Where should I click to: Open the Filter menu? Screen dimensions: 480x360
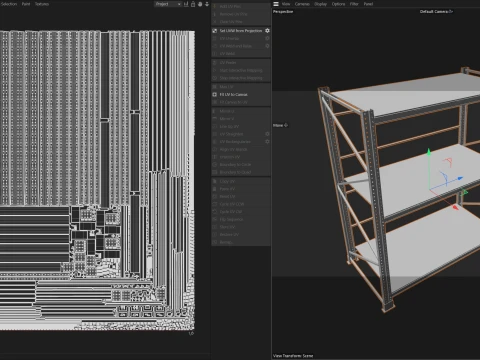pyautogui.click(x=354, y=4)
